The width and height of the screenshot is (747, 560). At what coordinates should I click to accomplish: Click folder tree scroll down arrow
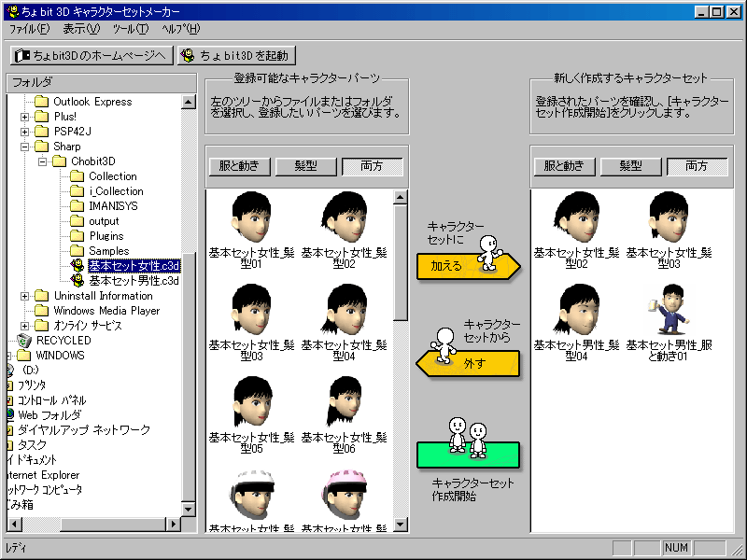[189, 509]
